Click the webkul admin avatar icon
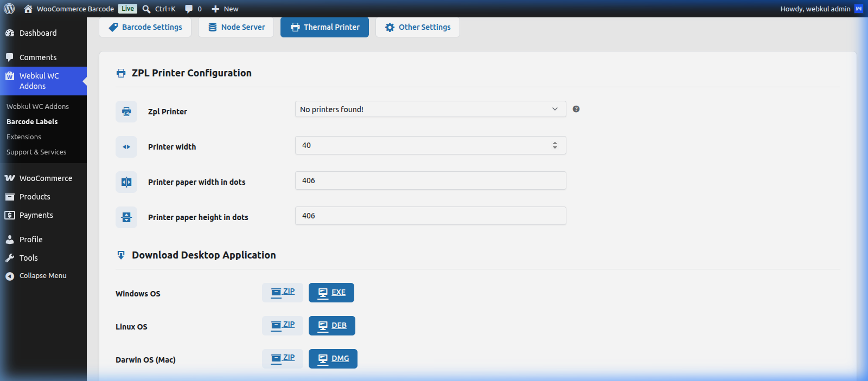Viewport: 868px width, 381px height. point(859,9)
